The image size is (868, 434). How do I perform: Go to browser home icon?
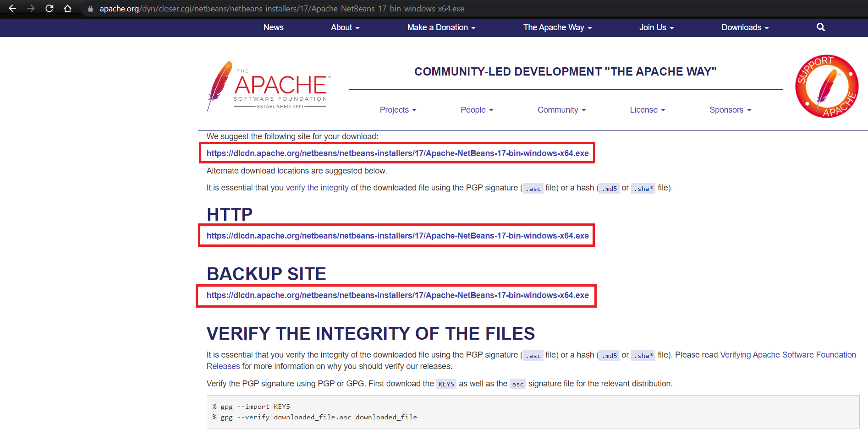pos(68,9)
